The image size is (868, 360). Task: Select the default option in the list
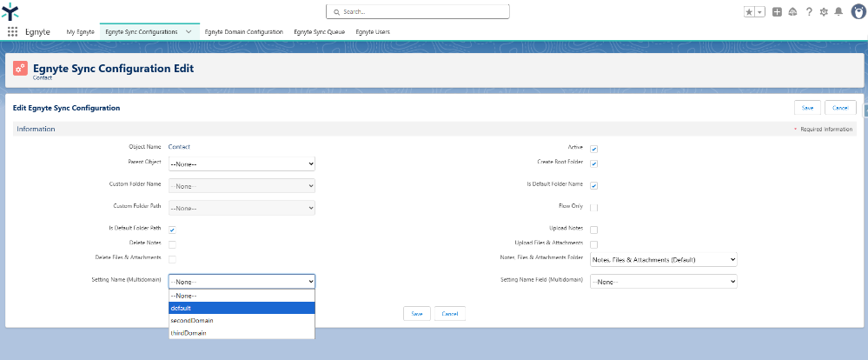tap(242, 308)
